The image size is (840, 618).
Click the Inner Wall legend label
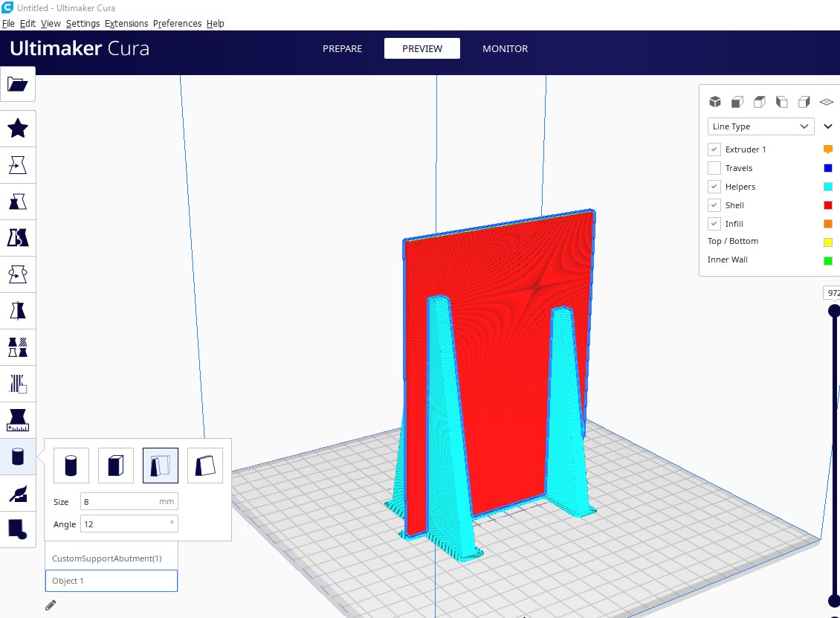click(727, 260)
